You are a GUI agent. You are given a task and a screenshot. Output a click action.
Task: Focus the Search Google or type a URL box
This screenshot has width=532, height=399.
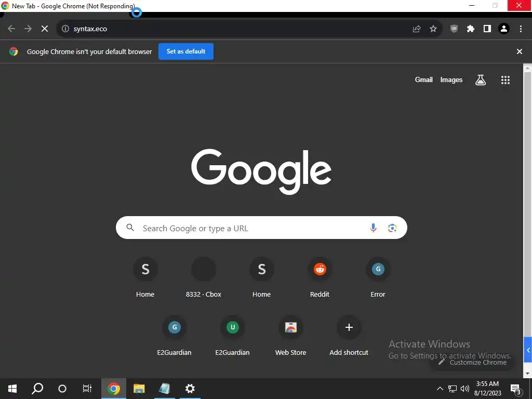pos(261,228)
